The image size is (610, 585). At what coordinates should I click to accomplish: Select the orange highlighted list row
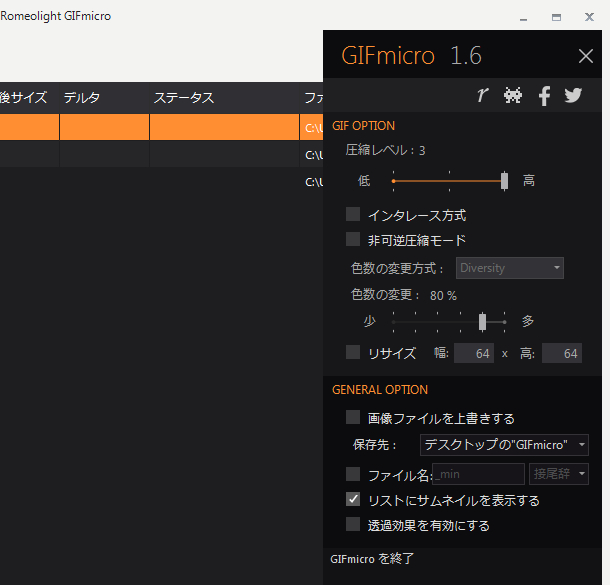coord(161,127)
